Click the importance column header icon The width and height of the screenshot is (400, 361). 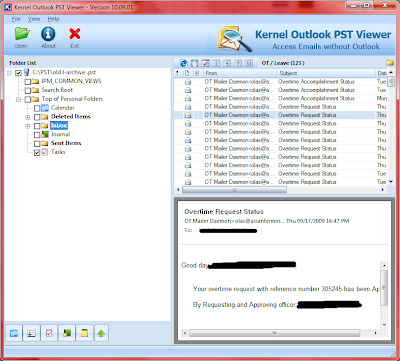[x=178, y=73]
